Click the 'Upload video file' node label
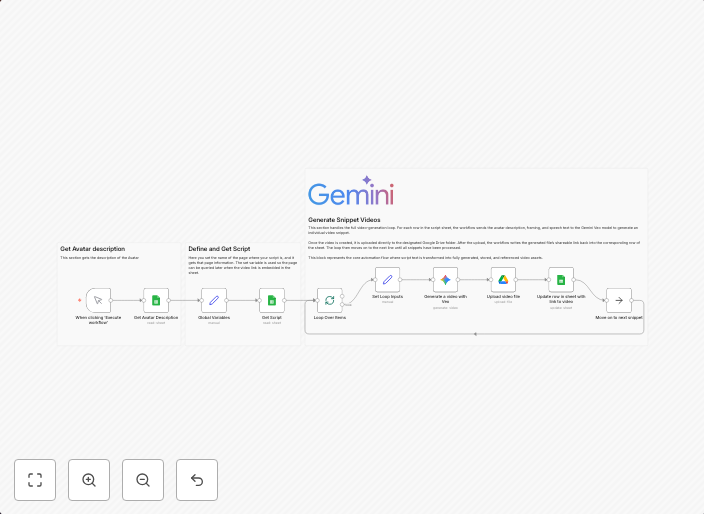 (503, 297)
